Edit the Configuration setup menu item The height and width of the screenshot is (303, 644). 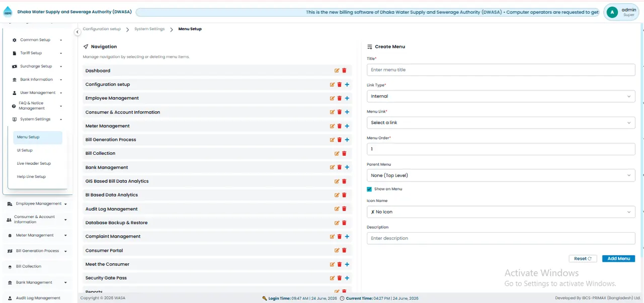[332, 84]
